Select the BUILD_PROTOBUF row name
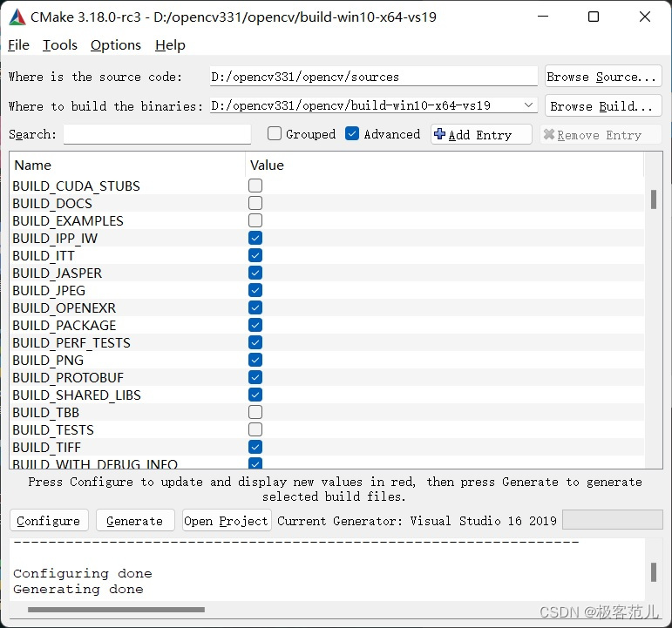Image resolution: width=672 pixels, height=628 pixels. point(68,377)
